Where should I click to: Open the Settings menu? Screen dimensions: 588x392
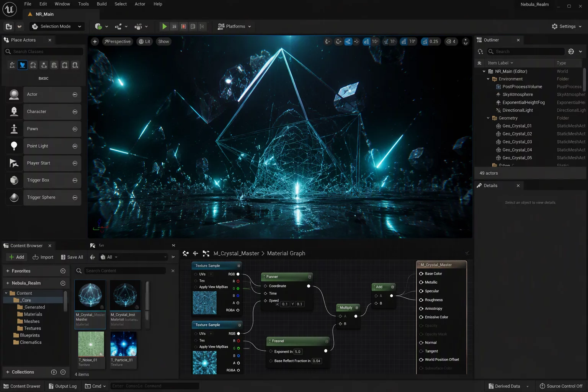[567, 26]
